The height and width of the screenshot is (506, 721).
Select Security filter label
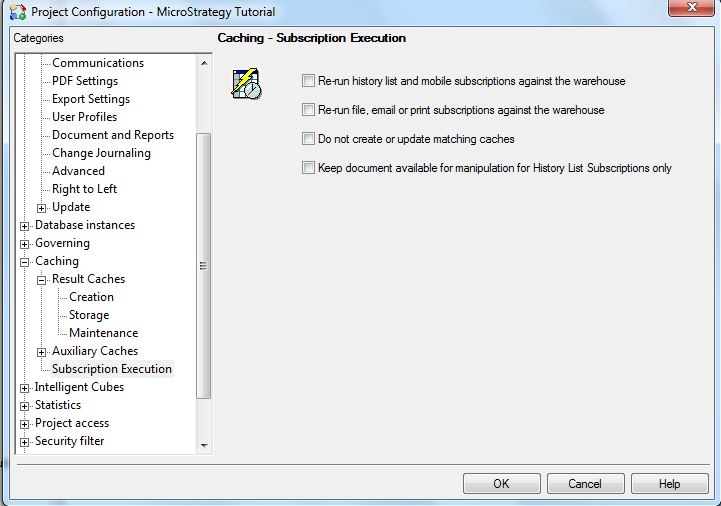tap(69, 441)
